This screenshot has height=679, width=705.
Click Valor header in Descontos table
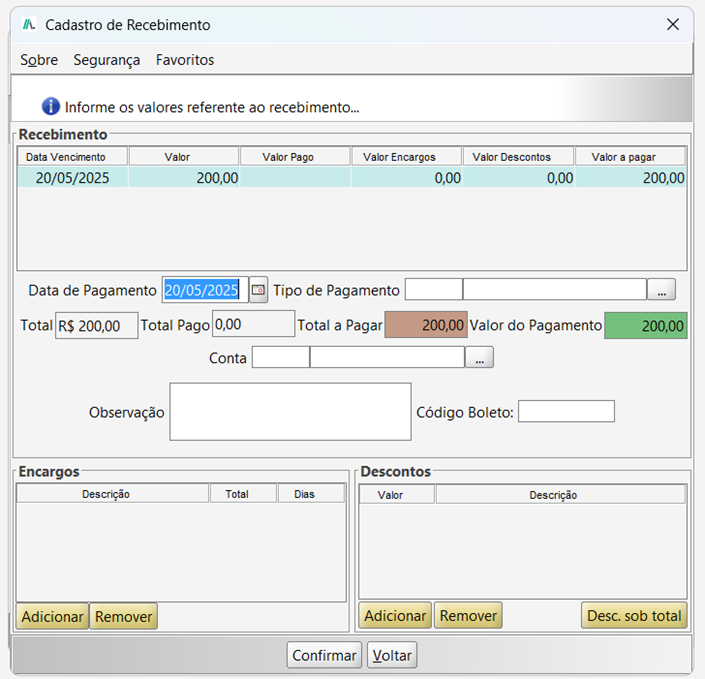click(x=397, y=494)
